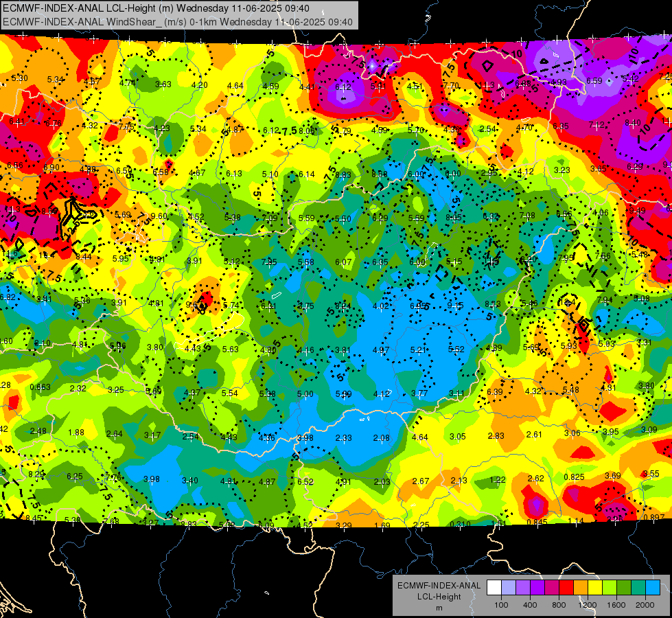
Task: Click wind shear value 1.88
Action: tap(76, 433)
